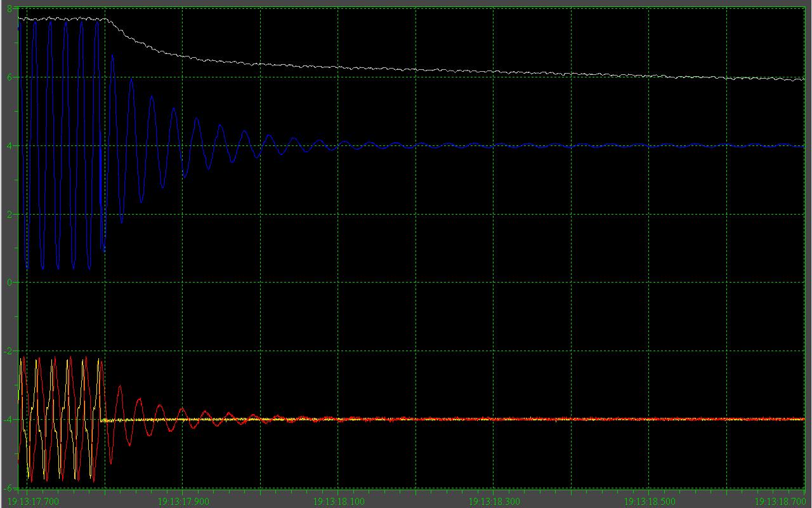
Task: Click the 19:13:17.700 time axis label
Action: click(x=34, y=502)
